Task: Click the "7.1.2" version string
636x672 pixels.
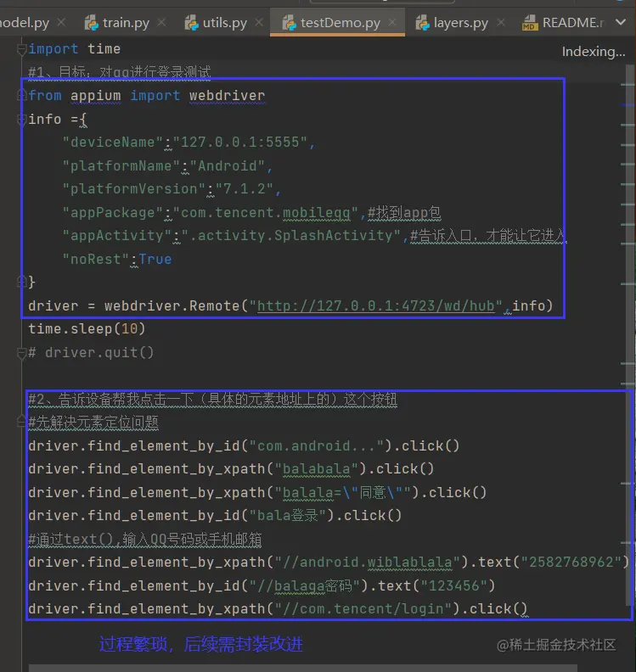Action: coord(245,189)
